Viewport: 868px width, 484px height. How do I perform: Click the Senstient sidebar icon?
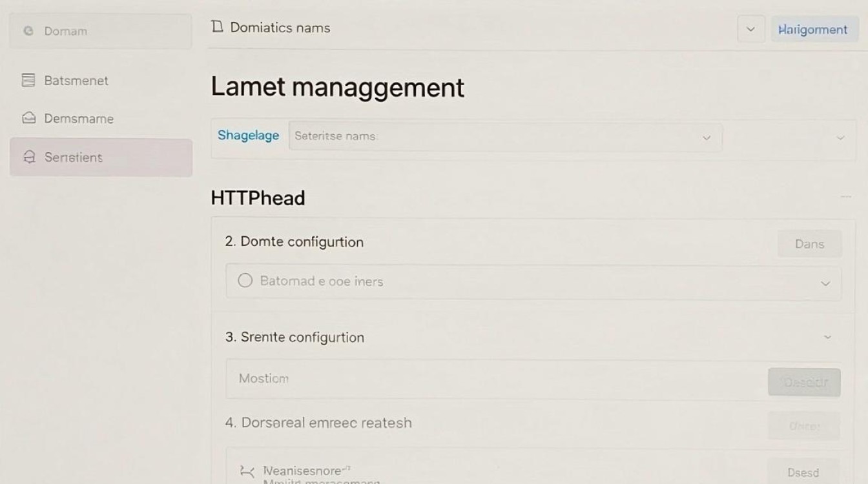point(28,157)
